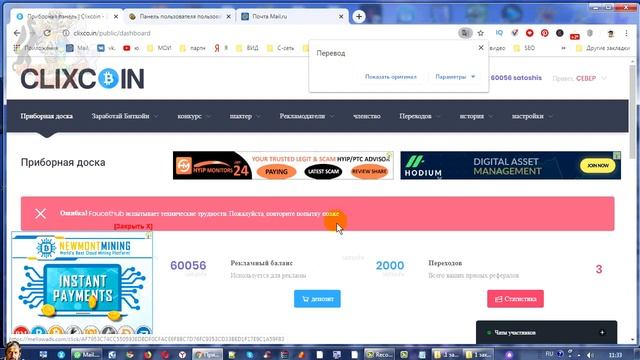This screenshot has width=640, height=360.
Task: Go to Приборная доска nav item
Action: [47, 116]
